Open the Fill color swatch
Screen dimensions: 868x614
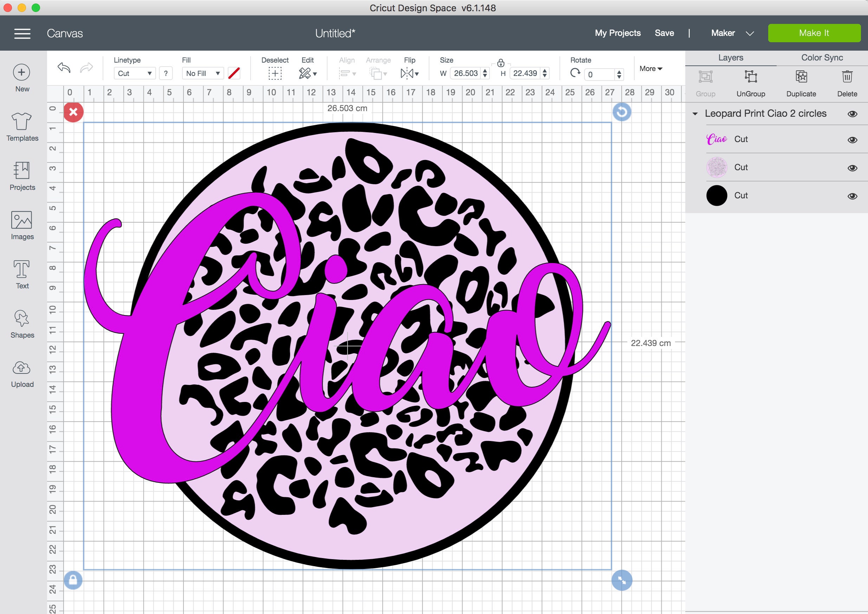point(234,73)
